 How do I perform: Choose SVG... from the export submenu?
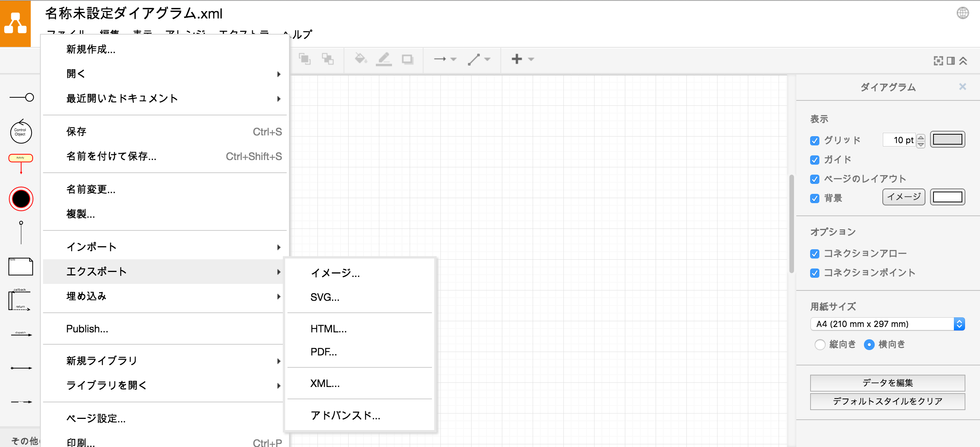coord(324,297)
